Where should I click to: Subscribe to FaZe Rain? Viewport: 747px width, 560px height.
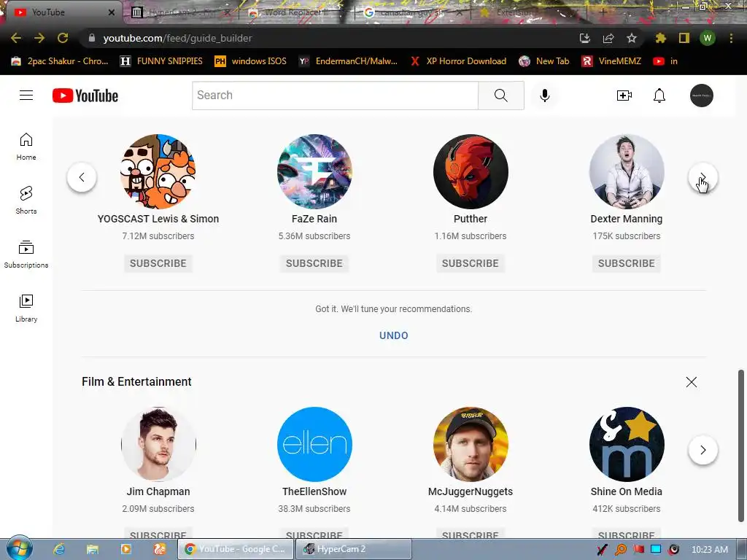[314, 263]
